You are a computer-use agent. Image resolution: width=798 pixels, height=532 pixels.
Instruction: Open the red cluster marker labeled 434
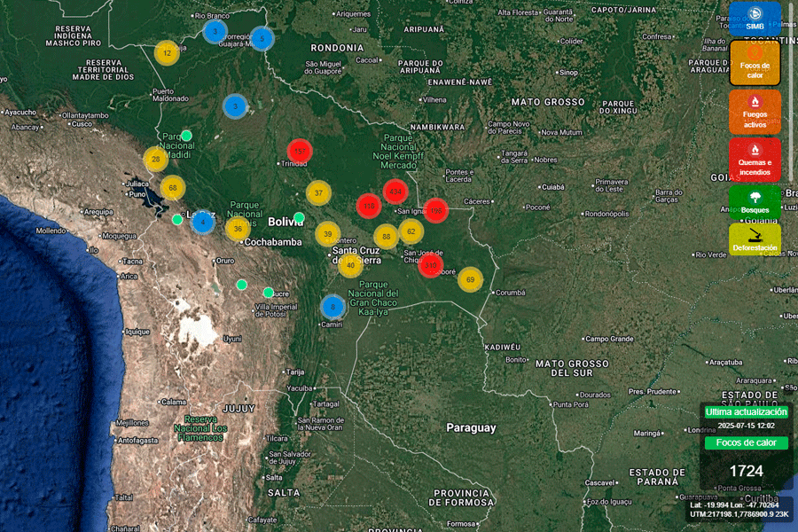[x=395, y=192]
